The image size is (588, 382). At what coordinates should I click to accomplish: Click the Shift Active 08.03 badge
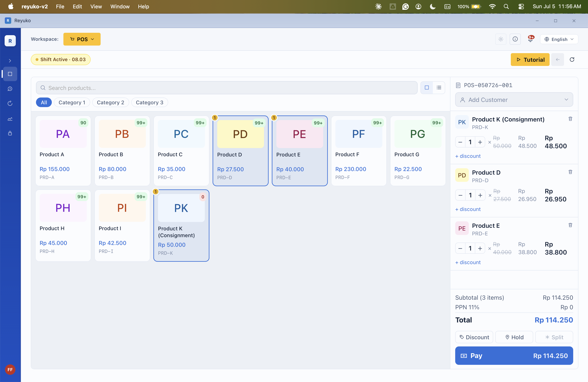pos(61,60)
